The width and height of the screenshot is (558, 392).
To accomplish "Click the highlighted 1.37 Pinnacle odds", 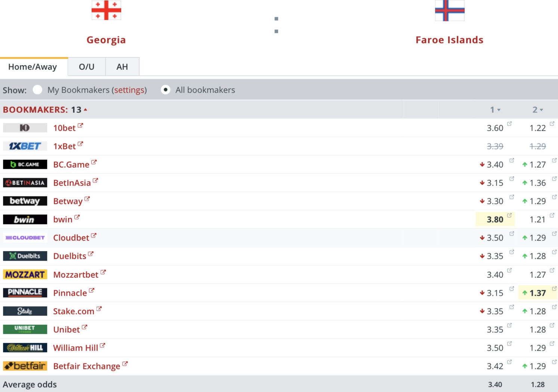I will [537, 293].
